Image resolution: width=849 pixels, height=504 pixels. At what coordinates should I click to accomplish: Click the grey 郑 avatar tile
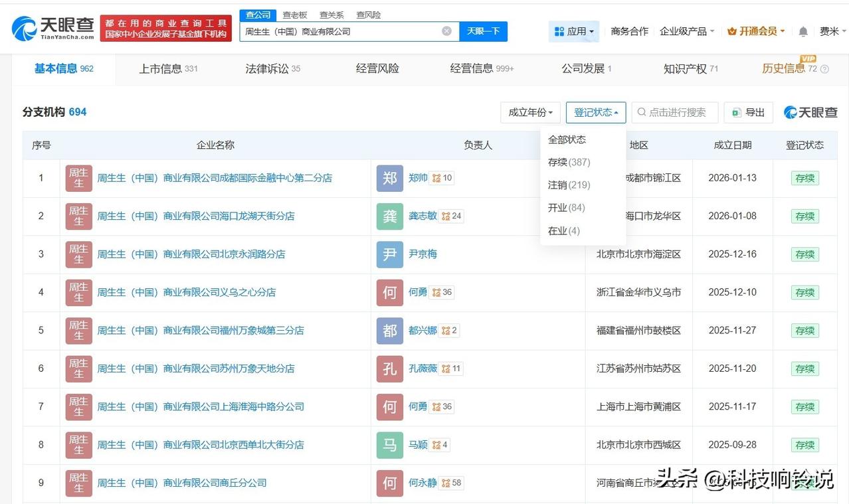[390, 178]
